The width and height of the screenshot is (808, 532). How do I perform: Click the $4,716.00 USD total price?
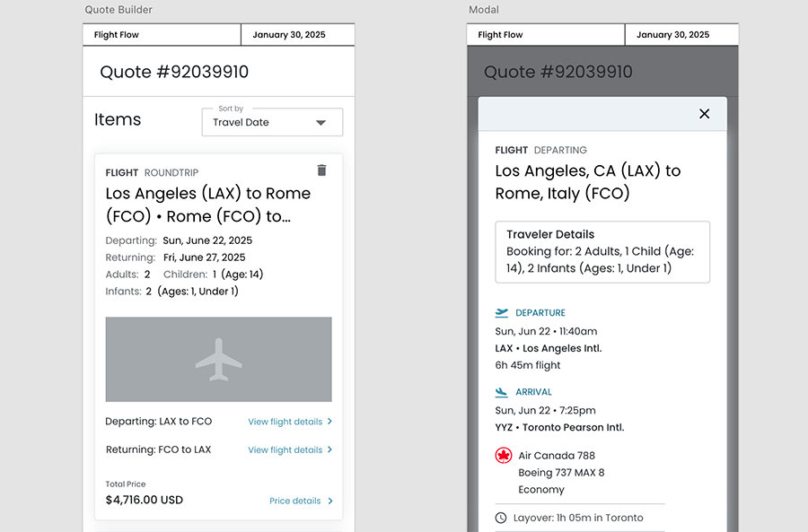point(145,500)
